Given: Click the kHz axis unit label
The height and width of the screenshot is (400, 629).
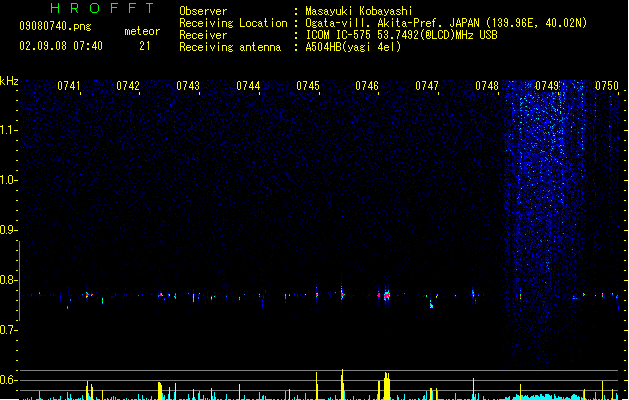Looking at the screenshot, I should point(9,81).
